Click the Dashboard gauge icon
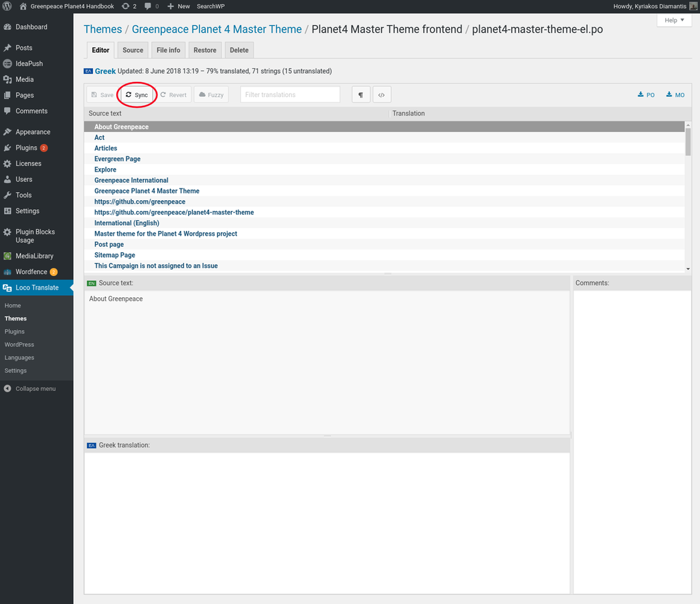The height and width of the screenshot is (604, 700). pyautogui.click(x=8, y=27)
